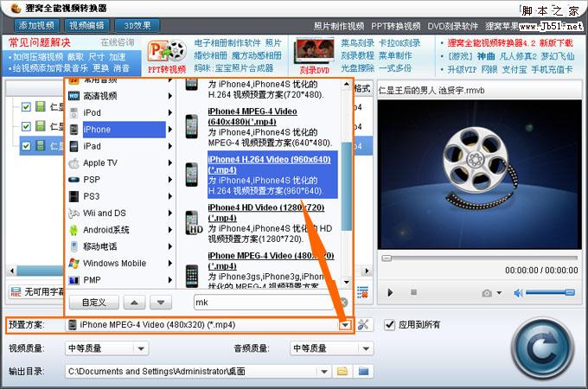
Task: Stop the preview playback
Action: coord(413,292)
